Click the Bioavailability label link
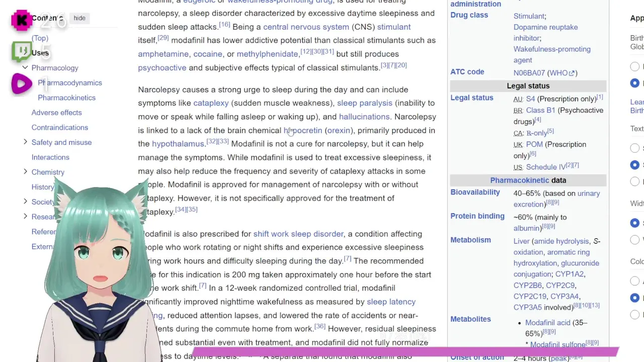 pyautogui.click(x=475, y=193)
